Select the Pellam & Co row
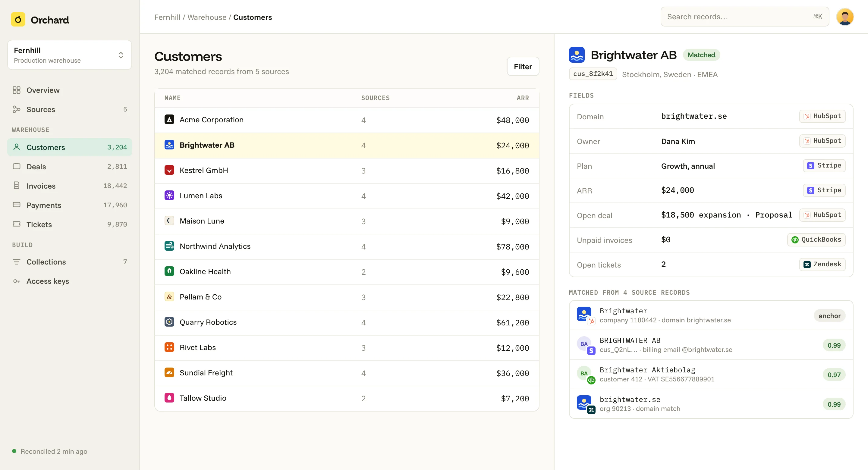This screenshot has width=868, height=470. 347,297
